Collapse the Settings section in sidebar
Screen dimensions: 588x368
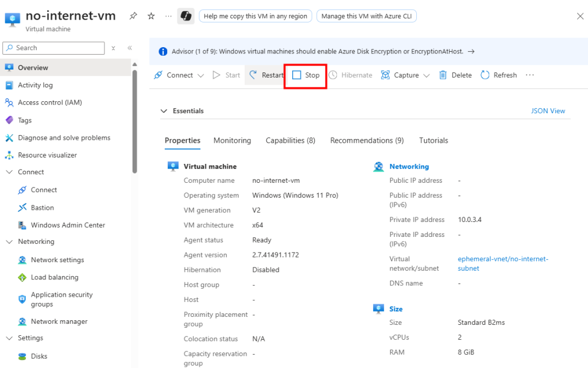(9, 338)
